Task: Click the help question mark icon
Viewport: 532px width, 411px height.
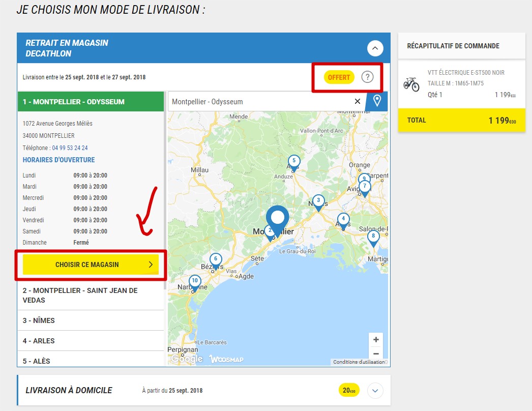Action: (x=367, y=77)
